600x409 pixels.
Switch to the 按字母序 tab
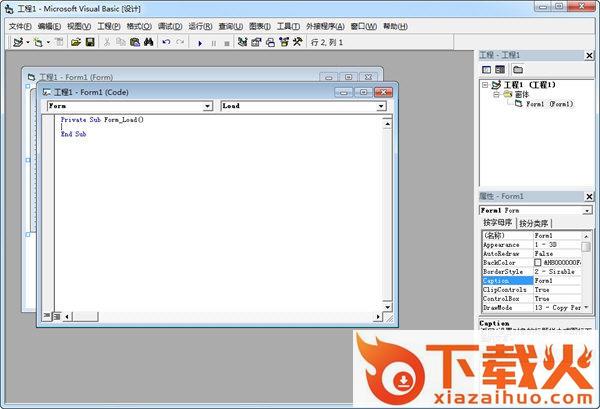click(497, 223)
